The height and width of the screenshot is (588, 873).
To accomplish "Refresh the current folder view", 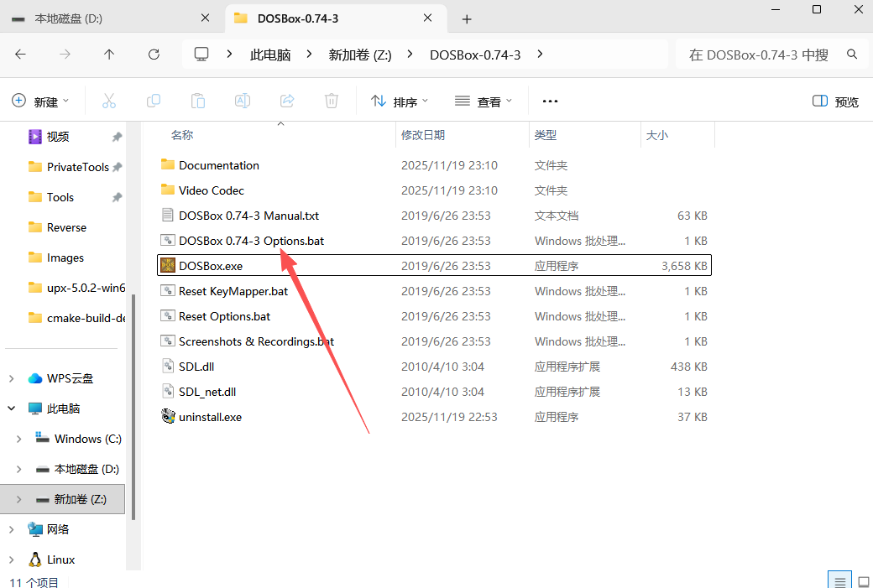I will tap(154, 55).
